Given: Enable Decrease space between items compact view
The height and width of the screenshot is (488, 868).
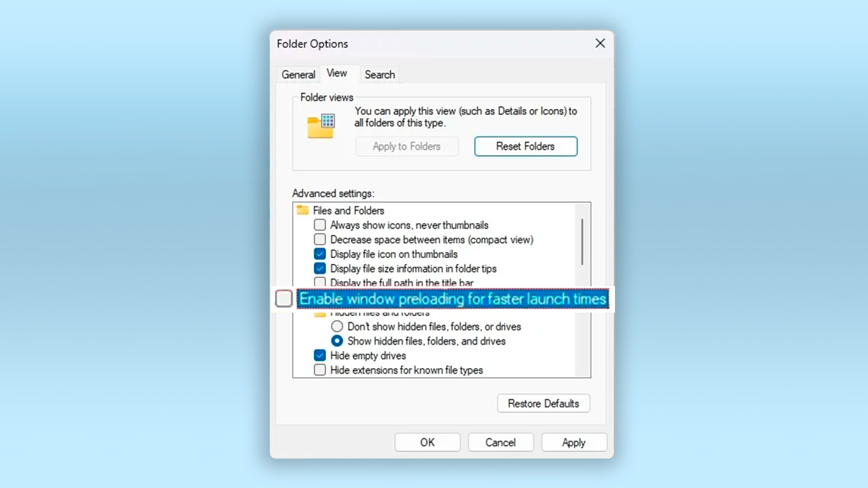Looking at the screenshot, I should click(x=320, y=239).
